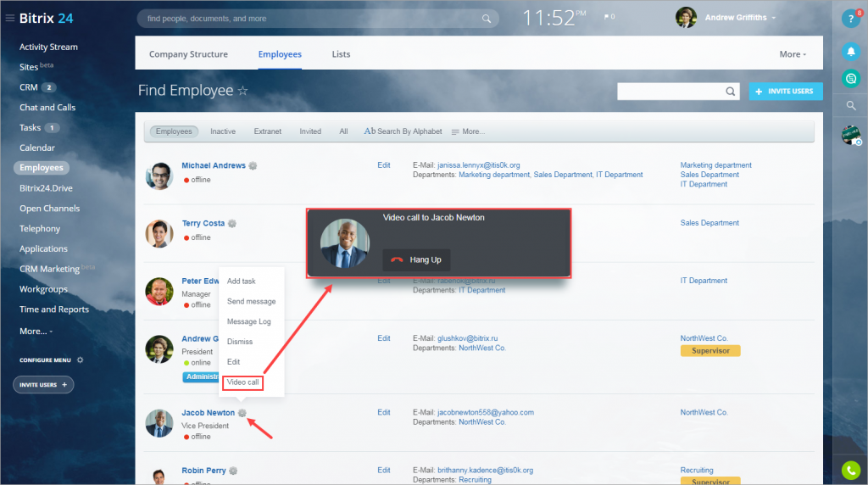Viewport: 868px width, 485px height.
Task: Select the Employees tab
Action: point(280,54)
